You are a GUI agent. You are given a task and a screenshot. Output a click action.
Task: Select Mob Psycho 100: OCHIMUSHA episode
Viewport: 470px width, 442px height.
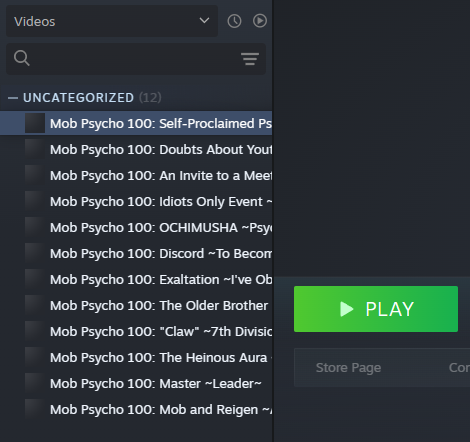(136, 227)
